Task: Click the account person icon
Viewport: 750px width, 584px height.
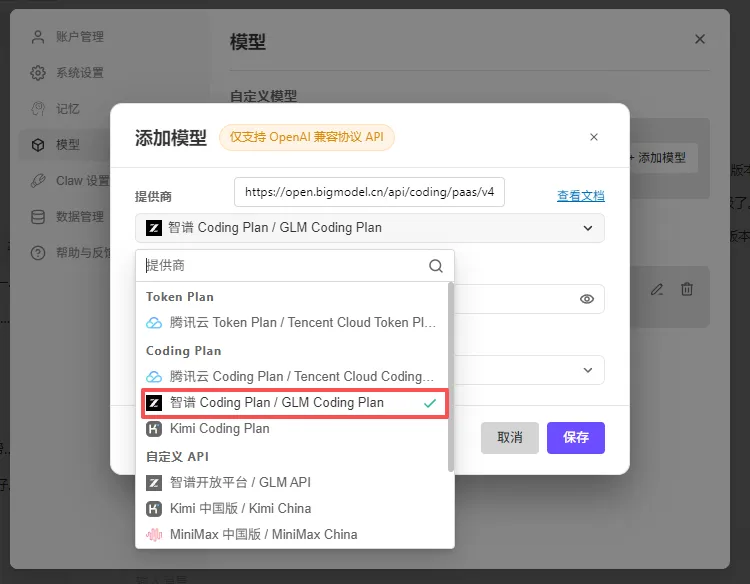Action: coord(38,37)
